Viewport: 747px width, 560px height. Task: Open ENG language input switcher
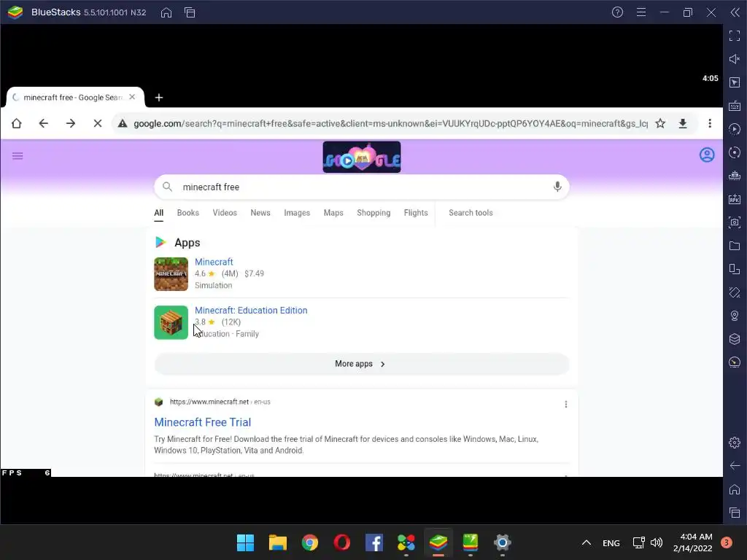coord(611,542)
